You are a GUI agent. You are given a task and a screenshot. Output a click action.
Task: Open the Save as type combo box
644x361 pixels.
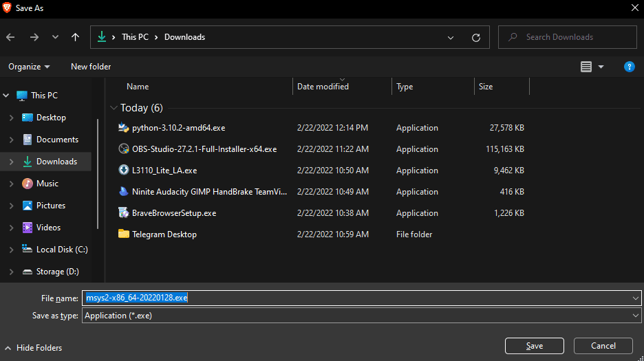(x=361, y=316)
